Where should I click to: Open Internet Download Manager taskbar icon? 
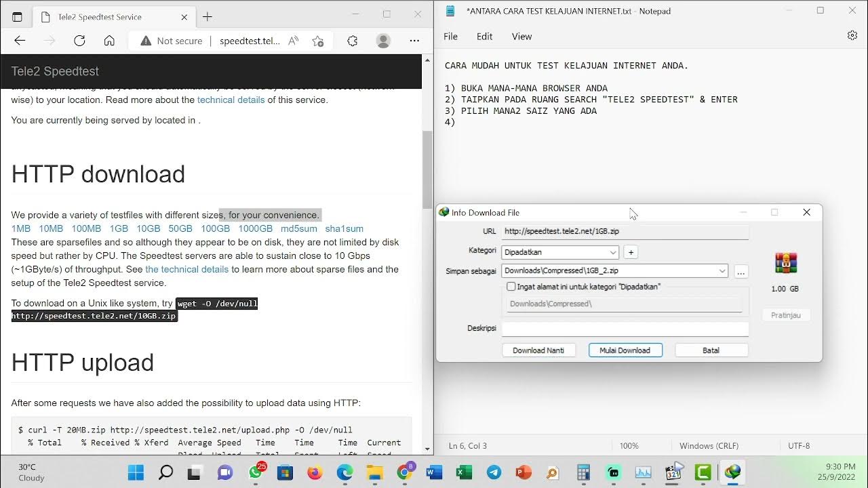tap(732, 472)
